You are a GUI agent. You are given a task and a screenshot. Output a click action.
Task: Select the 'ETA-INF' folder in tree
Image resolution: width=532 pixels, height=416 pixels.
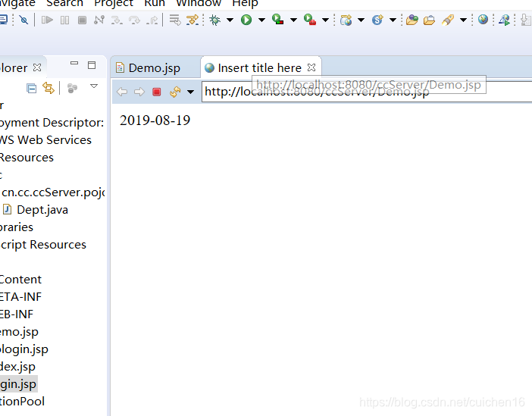pyautogui.click(x=20, y=297)
